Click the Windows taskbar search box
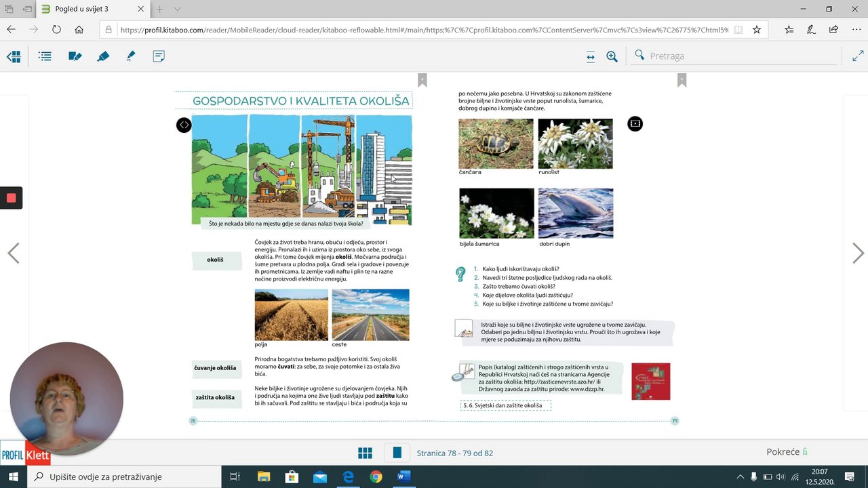Image resolution: width=868 pixels, height=488 pixels. (x=124, y=476)
